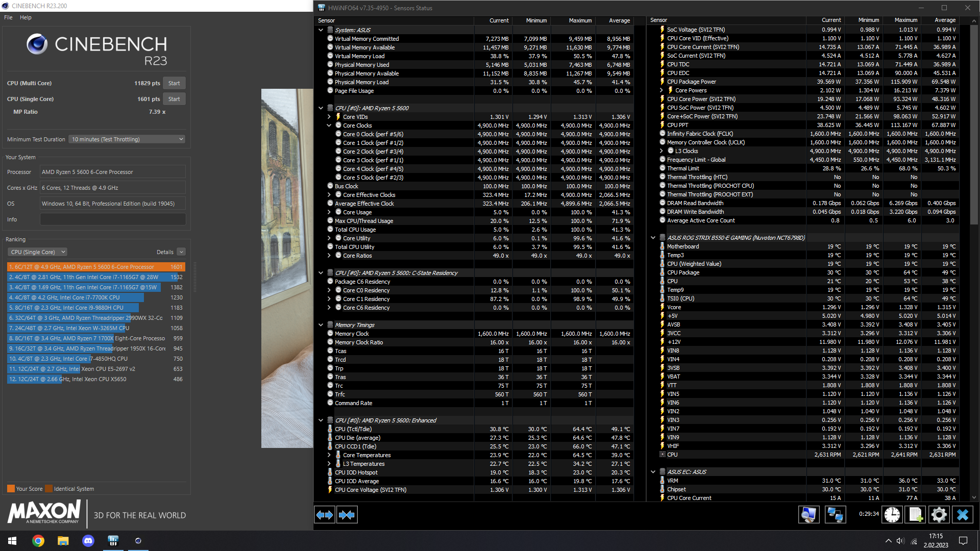Start the CPU (Single Core) test
Screen dimensions: 980x551
pos(174,99)
